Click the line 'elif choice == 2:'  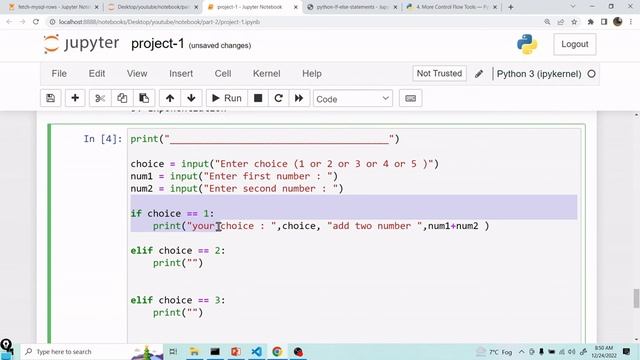178,251
